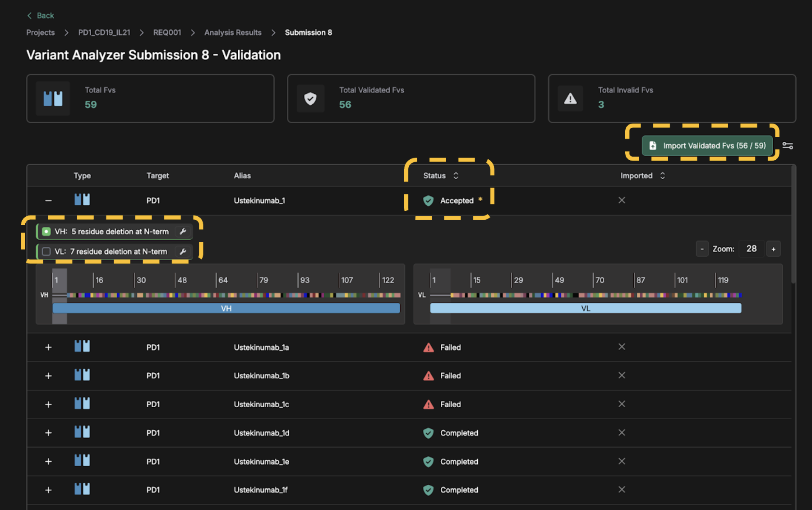Click the not-imported X icon for Ustekinumab_1e
The height and width of the screenshot is (510, 812).
[x=622, y=461]
